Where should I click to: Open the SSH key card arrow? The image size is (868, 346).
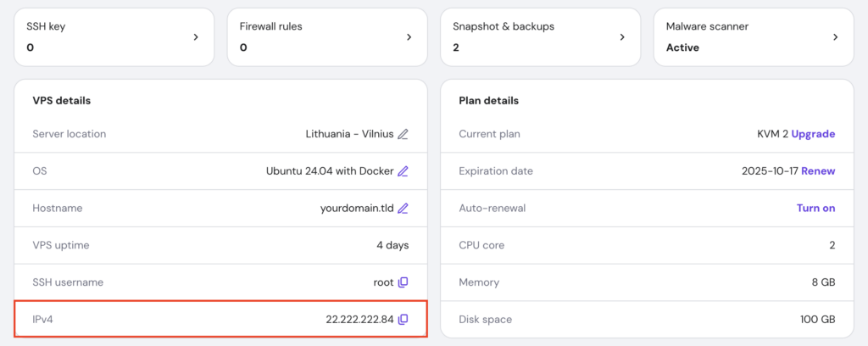coord(196,37)
